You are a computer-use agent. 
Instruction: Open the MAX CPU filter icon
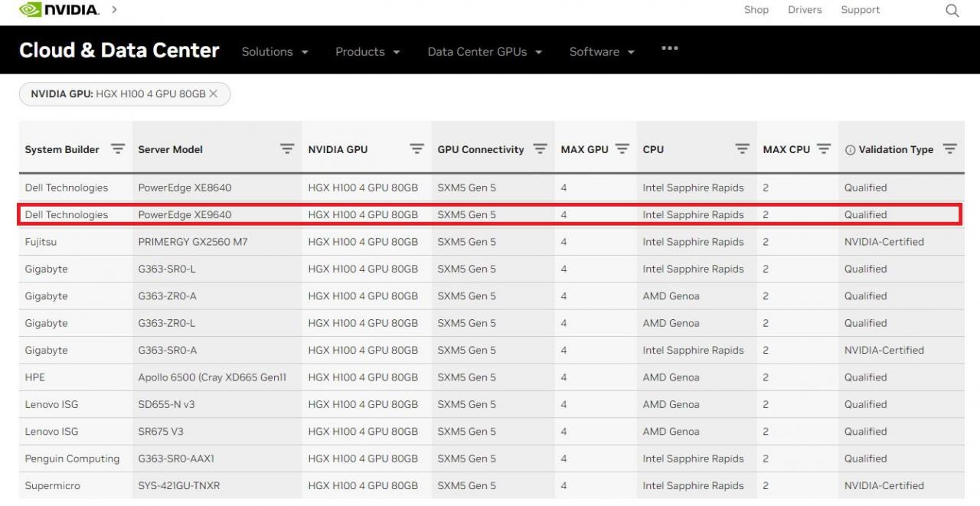823,149
